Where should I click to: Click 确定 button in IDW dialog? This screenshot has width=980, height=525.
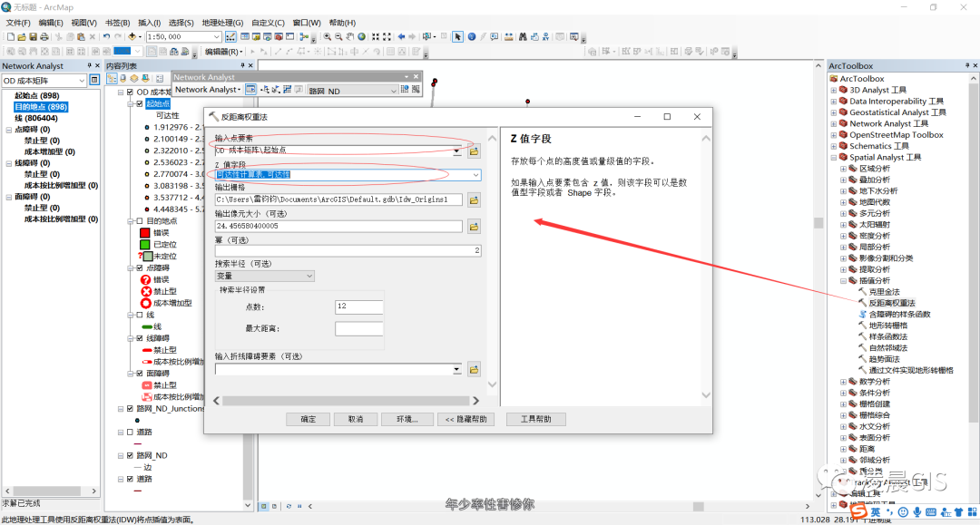tap(309, 420)
